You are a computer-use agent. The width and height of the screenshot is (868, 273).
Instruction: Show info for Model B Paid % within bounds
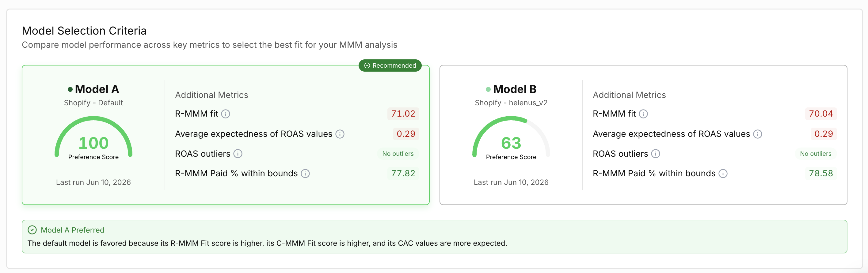pos(723,173)
